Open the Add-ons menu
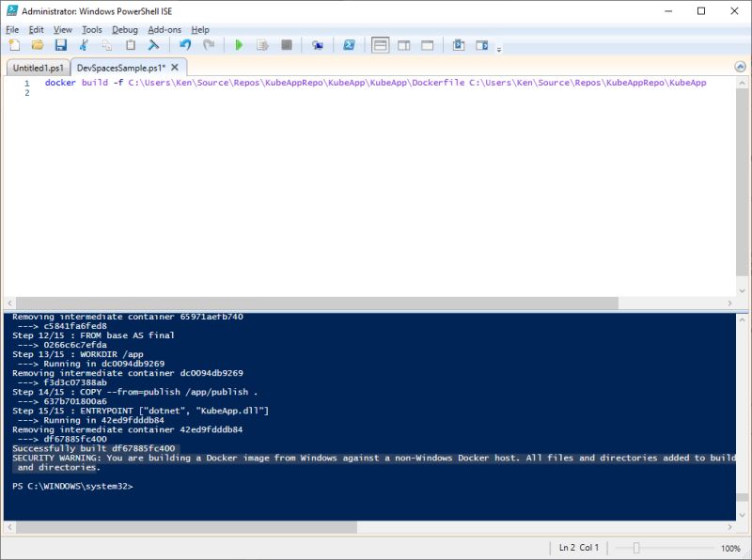752x560 pixels. (x=164, y=30)
